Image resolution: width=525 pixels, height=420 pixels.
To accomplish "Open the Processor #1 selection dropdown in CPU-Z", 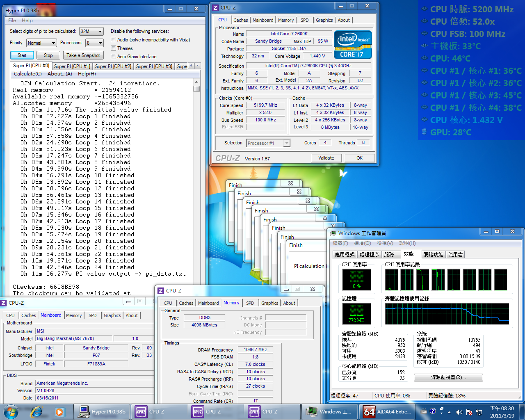I will coord(268,143).
